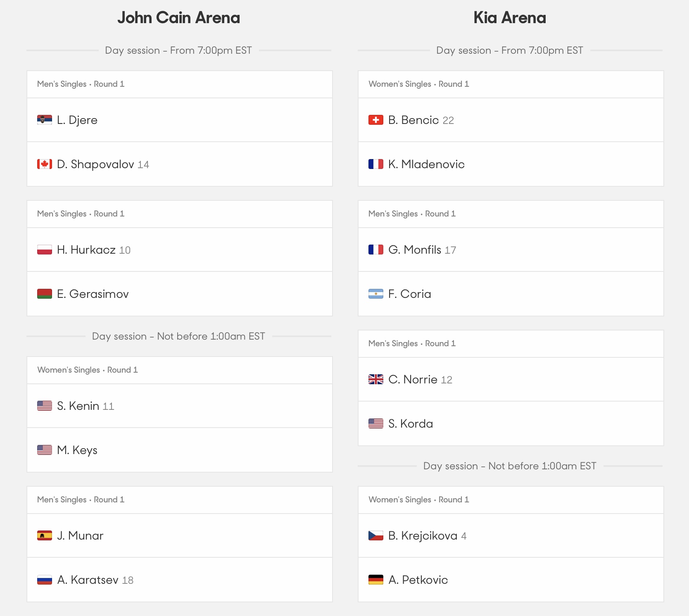Screen dimensions: 689x616
Task: Click the Swiss flag beside B. Bencic
Action: click(376, 120)
